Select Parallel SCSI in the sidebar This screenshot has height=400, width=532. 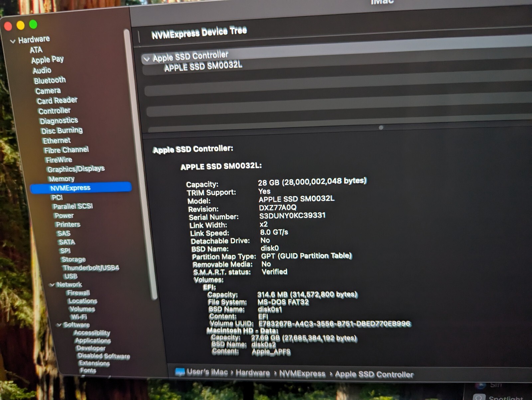click(73, 206)
